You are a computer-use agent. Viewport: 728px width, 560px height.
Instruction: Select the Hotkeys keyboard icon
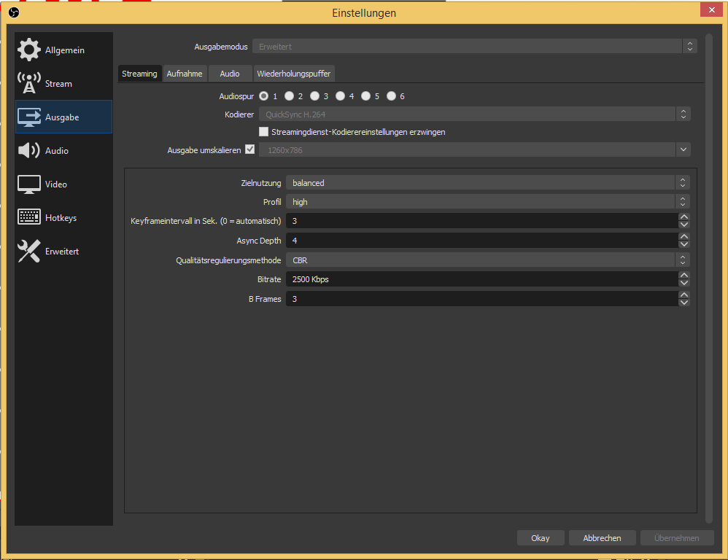coord(29,218)
